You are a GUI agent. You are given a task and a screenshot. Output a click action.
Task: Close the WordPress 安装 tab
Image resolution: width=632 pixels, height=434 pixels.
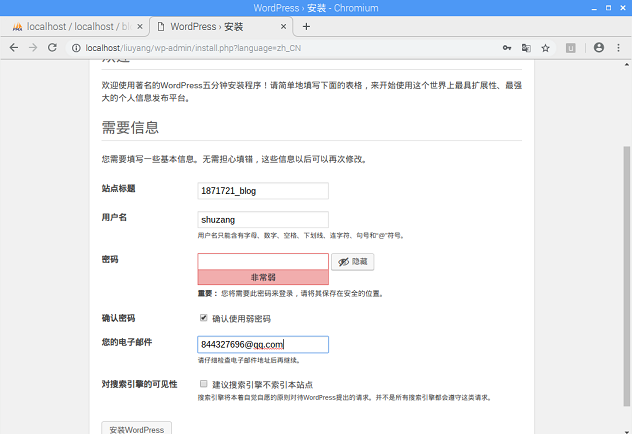(283, 27)
